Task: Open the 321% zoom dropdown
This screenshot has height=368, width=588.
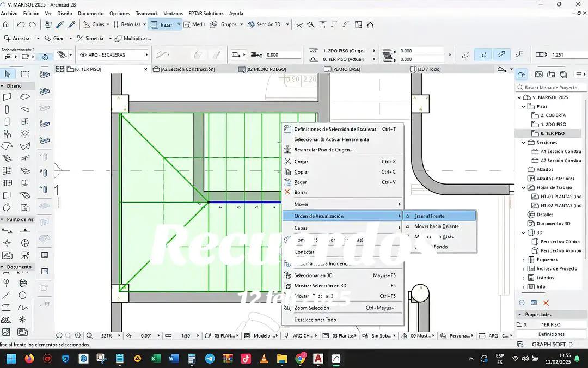Action: [x=119, y=336]
